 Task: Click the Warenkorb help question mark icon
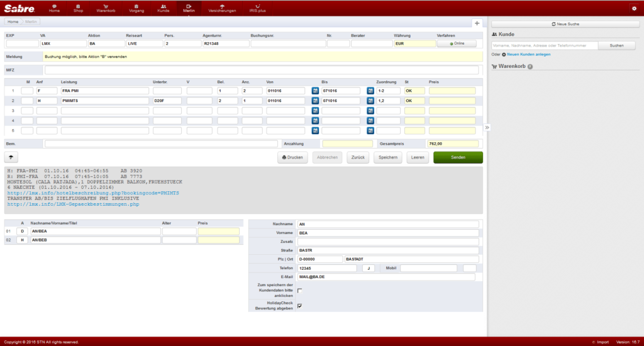530,67
